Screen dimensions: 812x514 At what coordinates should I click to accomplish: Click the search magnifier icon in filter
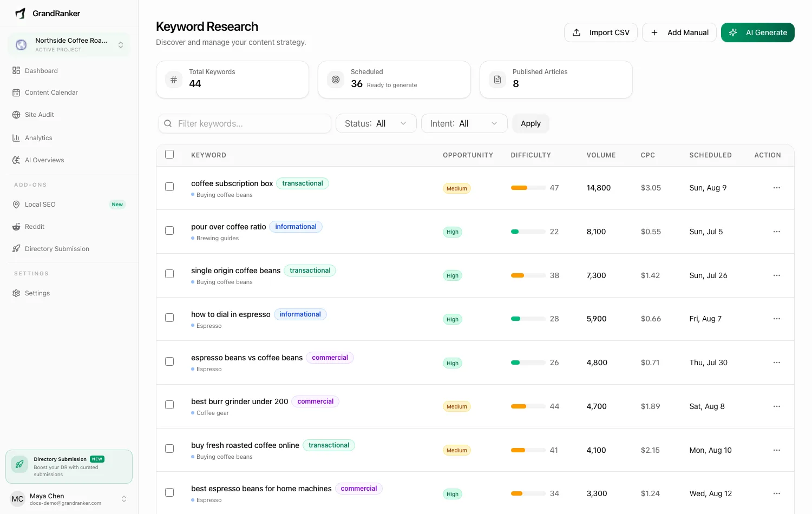[x=168, y=123]
